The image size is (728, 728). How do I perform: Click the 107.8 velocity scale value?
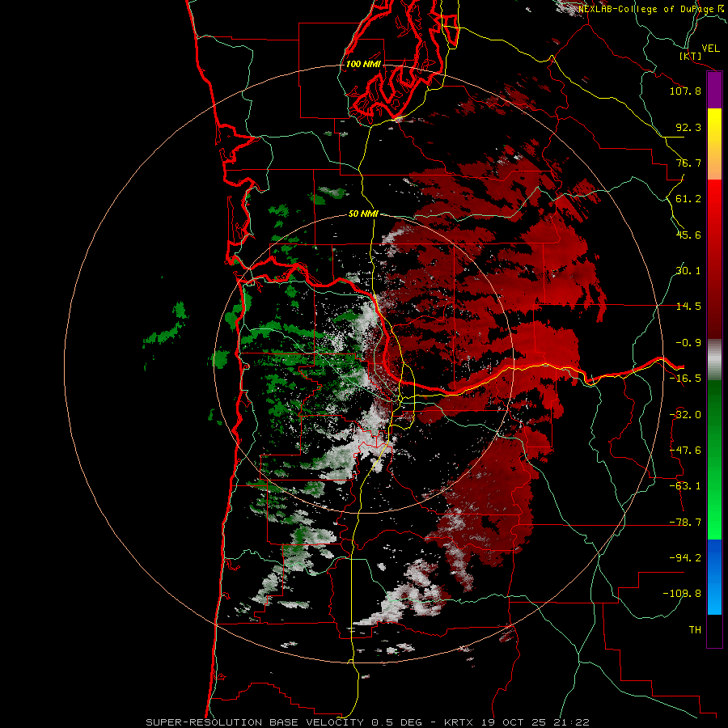pos(685,91)
